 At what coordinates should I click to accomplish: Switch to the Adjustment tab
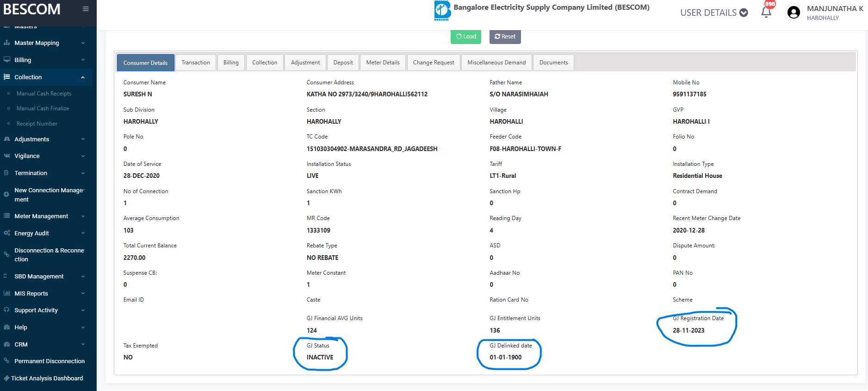point(305,63)
